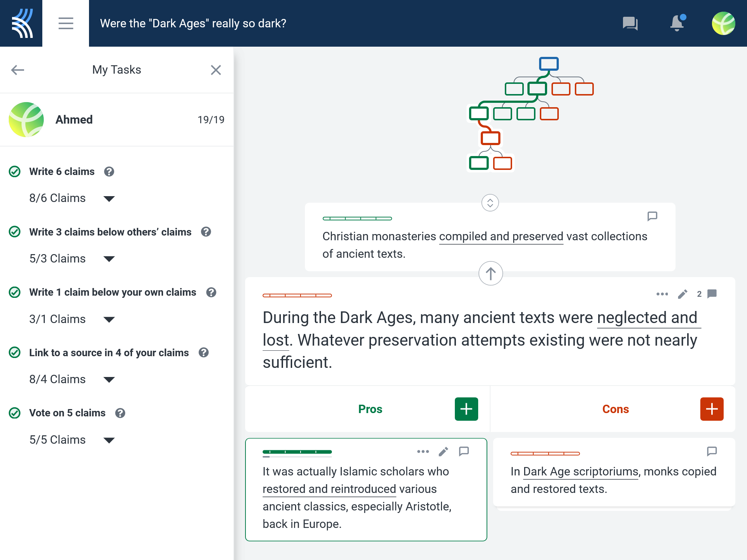Click the Kialo logo home icon

point(21,23)
